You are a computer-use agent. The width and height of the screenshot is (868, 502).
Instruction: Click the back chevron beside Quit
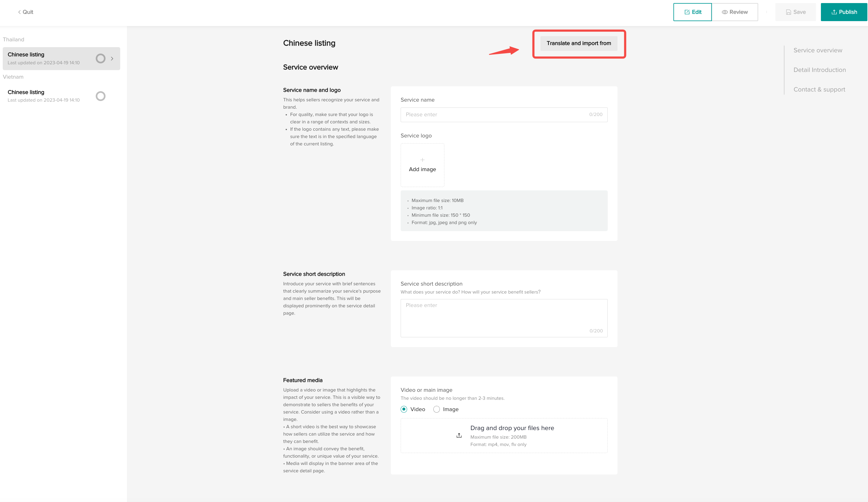click(x=19, y=12)
